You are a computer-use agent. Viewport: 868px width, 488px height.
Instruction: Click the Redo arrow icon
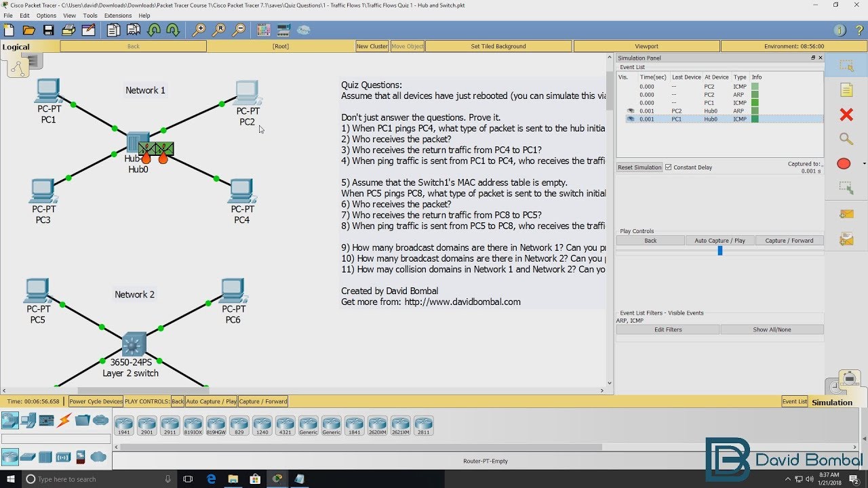pyautogui.click(x=174, y=30)
